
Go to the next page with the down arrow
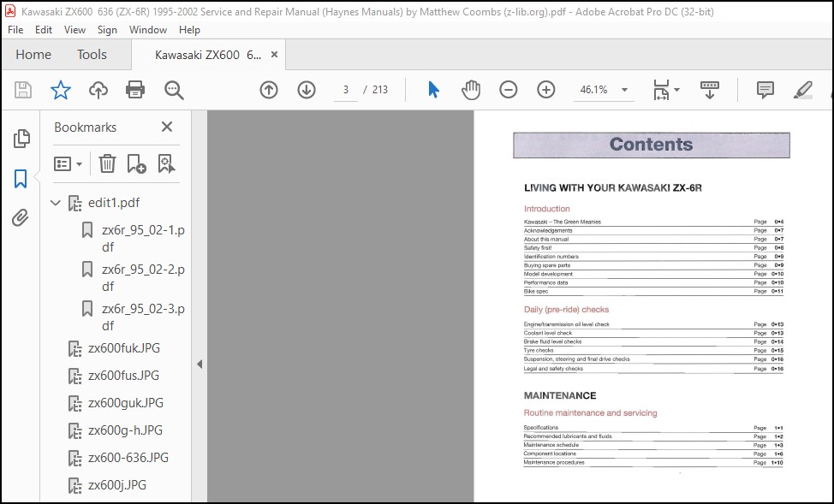pyautogui.click(x=307, y=90)
